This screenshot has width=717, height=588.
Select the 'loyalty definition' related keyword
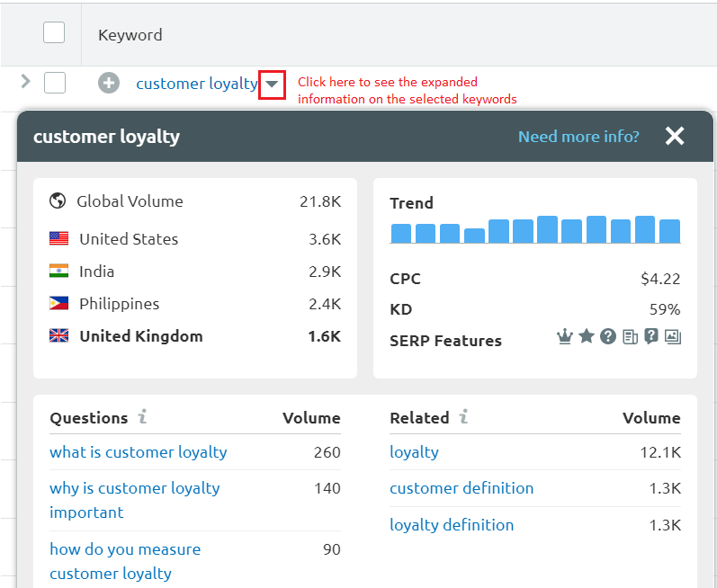click(x=452, y=525)
